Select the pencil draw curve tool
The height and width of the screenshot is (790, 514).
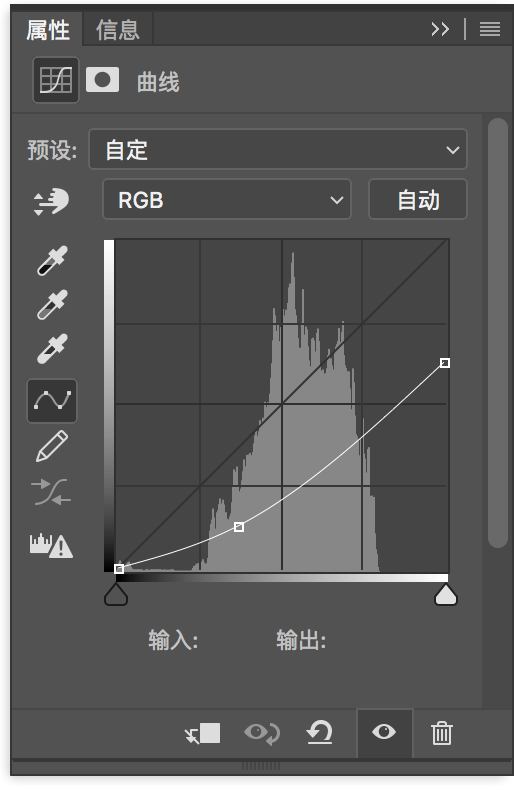[52, 446]
